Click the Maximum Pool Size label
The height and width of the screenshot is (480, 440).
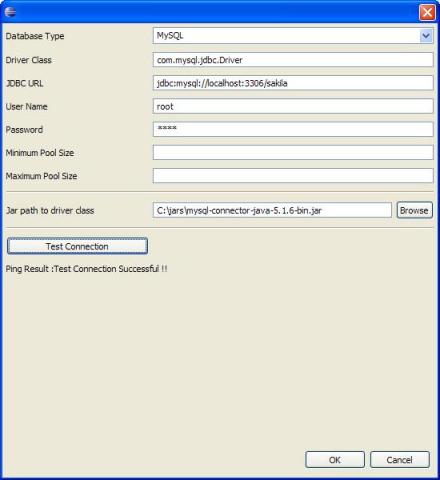[x=41, y=176]
